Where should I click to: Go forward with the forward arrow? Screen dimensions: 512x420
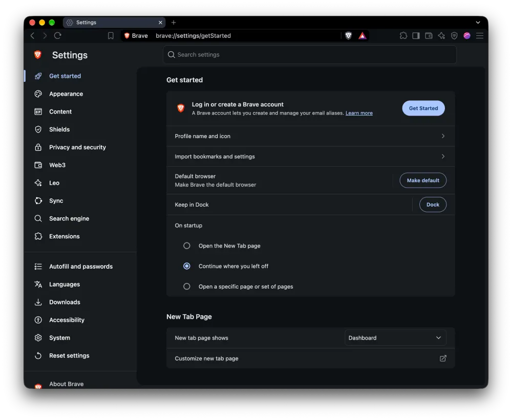pos(45,36)
